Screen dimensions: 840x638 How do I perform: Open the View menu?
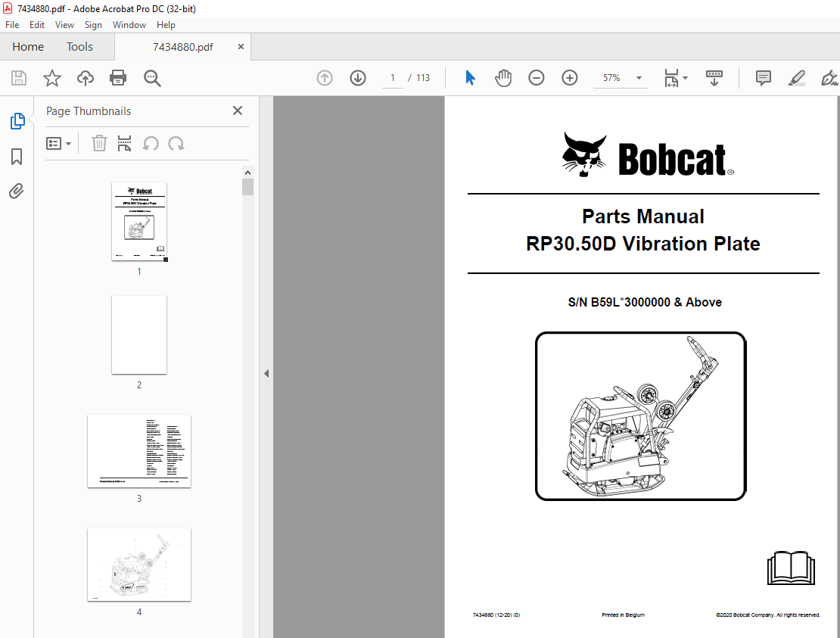click(64, 25)
